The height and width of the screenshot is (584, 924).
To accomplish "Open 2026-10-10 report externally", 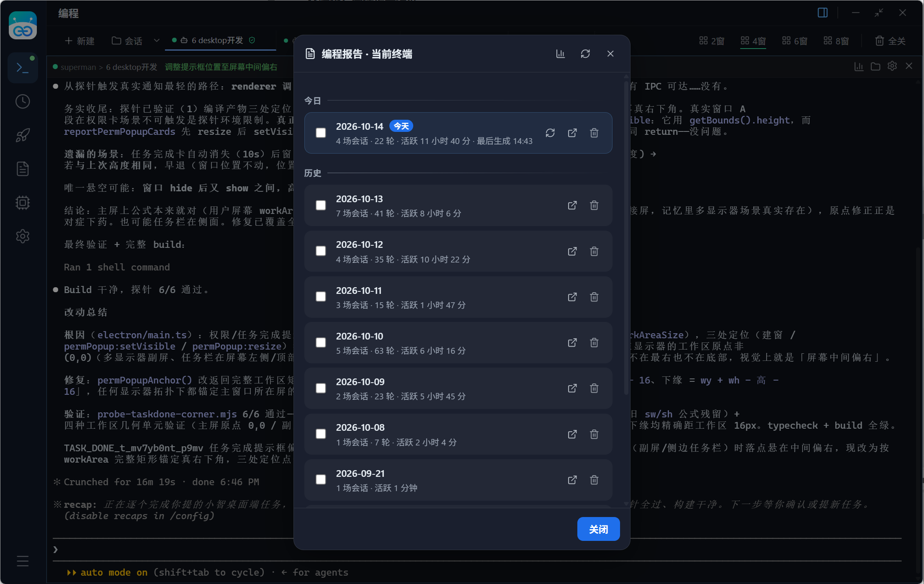I will click(x=572, y=342).
